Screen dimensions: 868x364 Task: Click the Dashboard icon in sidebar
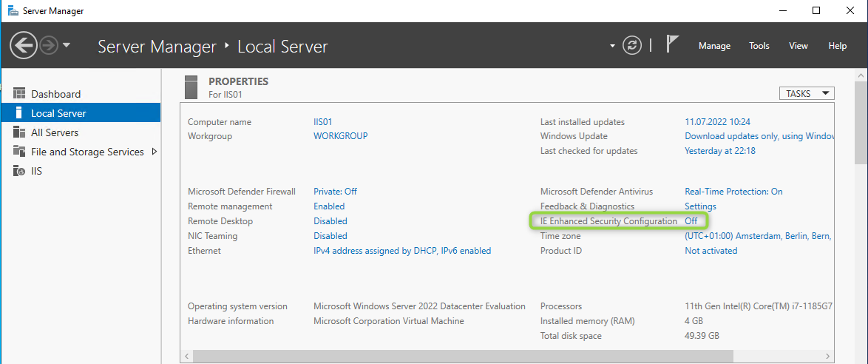[19, 94]
